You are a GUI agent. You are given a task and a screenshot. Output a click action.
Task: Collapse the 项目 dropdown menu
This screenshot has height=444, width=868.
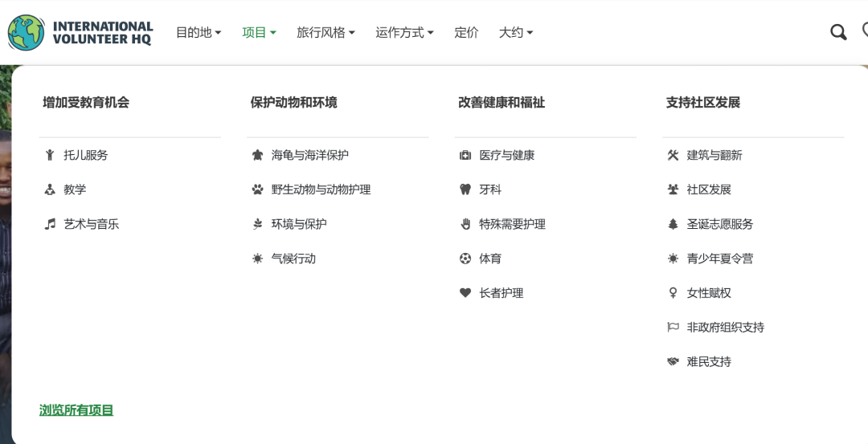(x=259, y=33)
